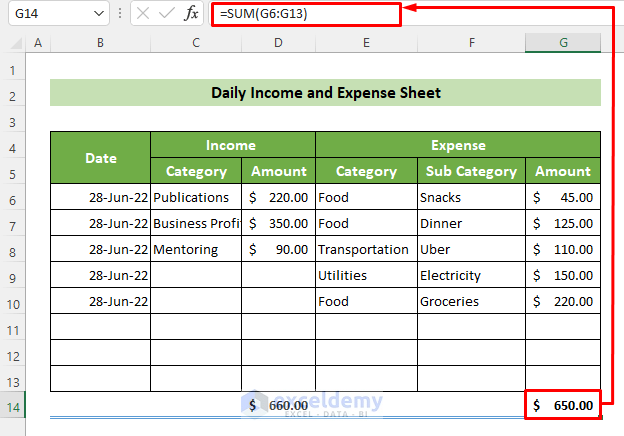Click the Enter checkmark icon in formula bar
The width and height of the screenshot is (624, 436).
(166, 14)
